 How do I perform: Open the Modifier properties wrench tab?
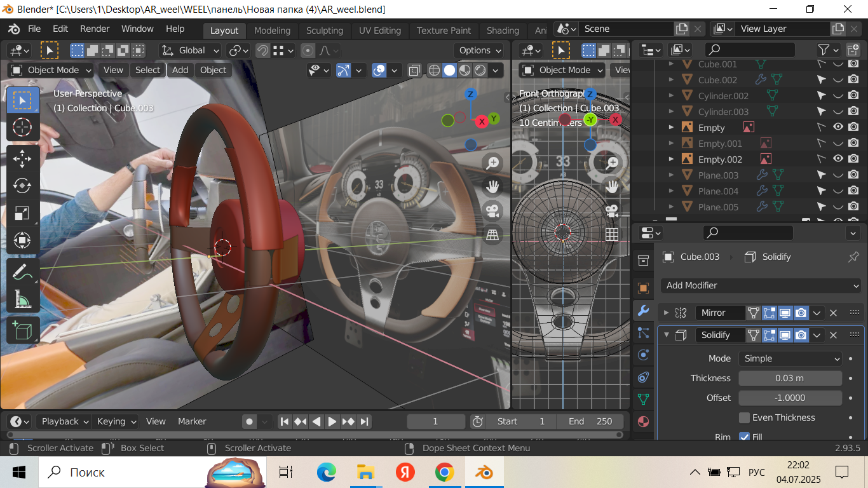pyautogui.click(x=643, y=311)
